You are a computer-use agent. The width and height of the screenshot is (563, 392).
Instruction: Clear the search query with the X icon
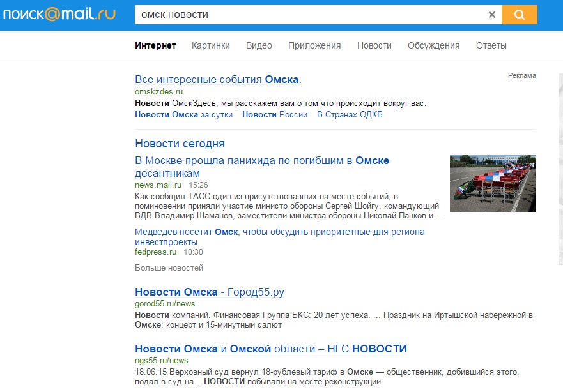tap(492, 15)
